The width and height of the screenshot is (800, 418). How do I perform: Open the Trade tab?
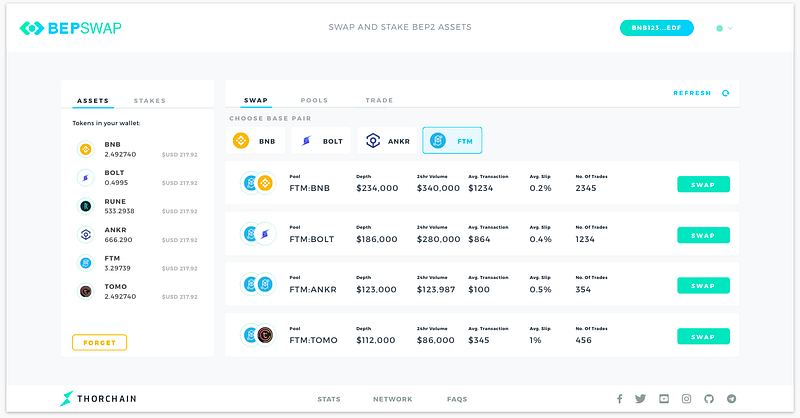click(x=379, y=100)
